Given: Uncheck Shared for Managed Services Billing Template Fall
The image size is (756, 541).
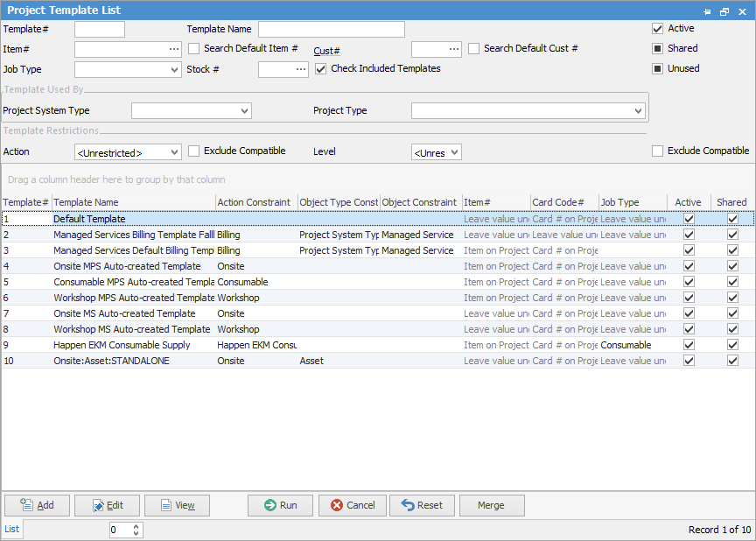Looking at the screenshot, I should coord(733,235).
